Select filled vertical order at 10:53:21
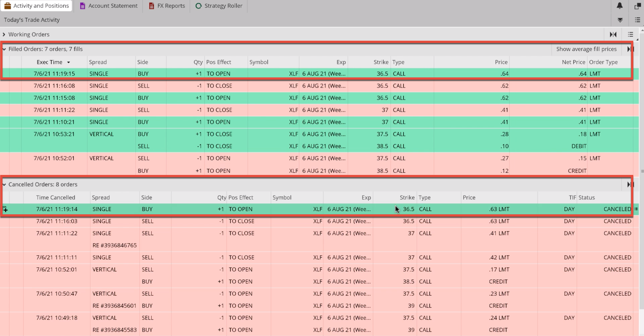Image resolution: width=644 pixels, height=336 pixels. pos(320,140)
